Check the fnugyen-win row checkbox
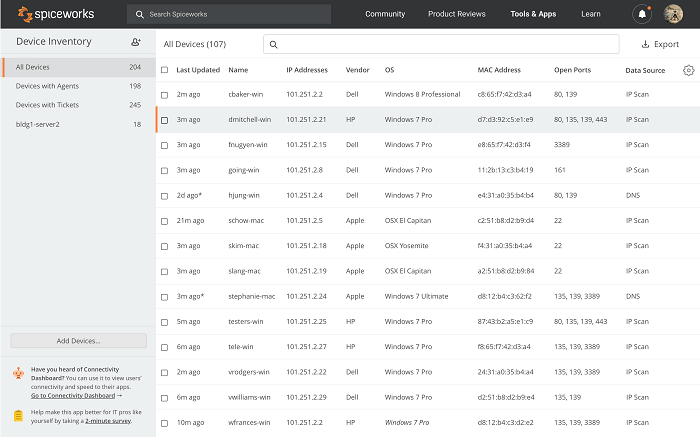Viewport: 700px width, 437px height. (x=164, y=145)
